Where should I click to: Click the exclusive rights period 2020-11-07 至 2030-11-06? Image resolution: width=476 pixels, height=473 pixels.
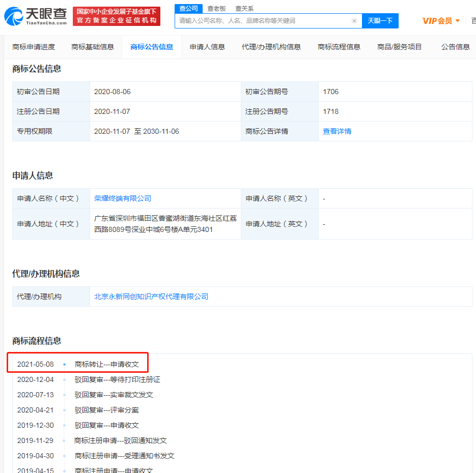point(136,131)
